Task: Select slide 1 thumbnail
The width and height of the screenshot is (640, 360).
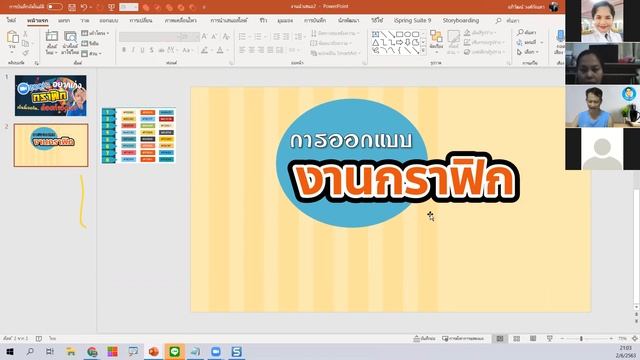Action: pyautogui.click(x=51, y=96)
